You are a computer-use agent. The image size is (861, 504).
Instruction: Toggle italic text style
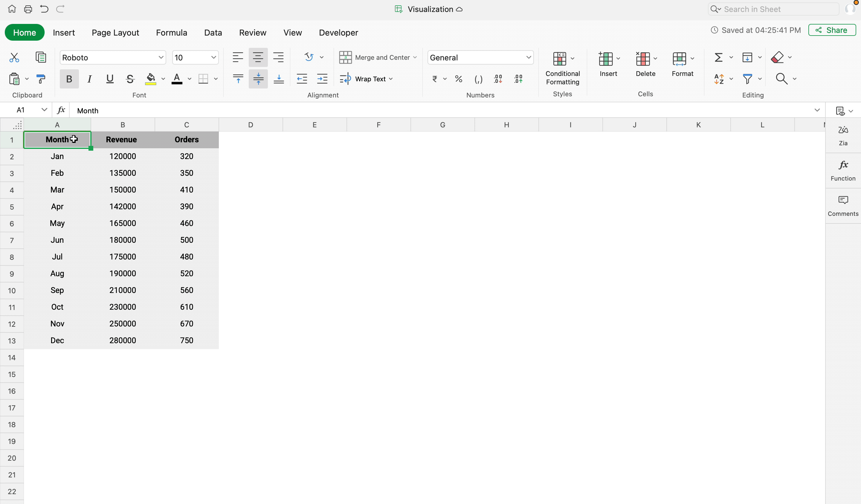pos(89,79)
